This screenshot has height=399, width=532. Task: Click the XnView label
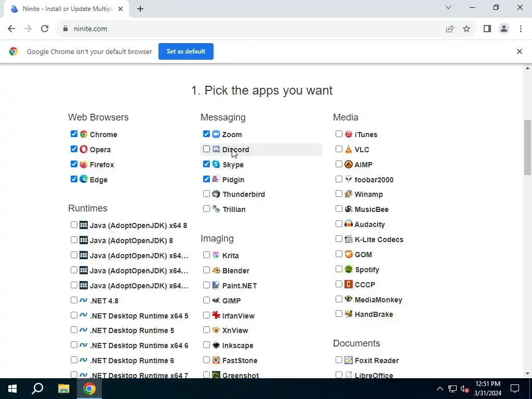pyautogui.click(x=235, y=330)
